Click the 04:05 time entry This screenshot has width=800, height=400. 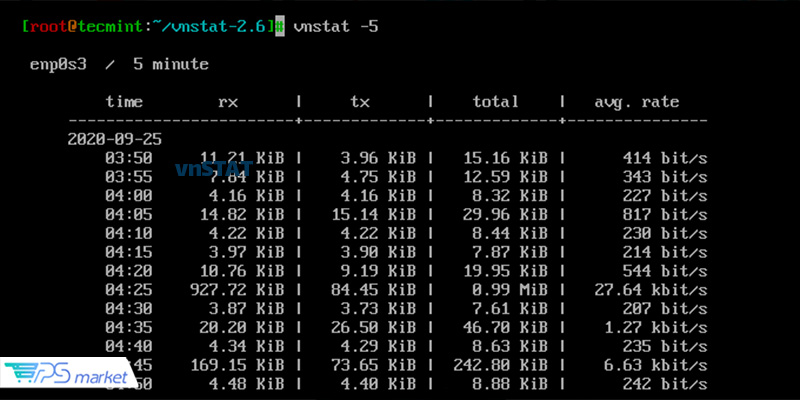[x=129, y=214]
